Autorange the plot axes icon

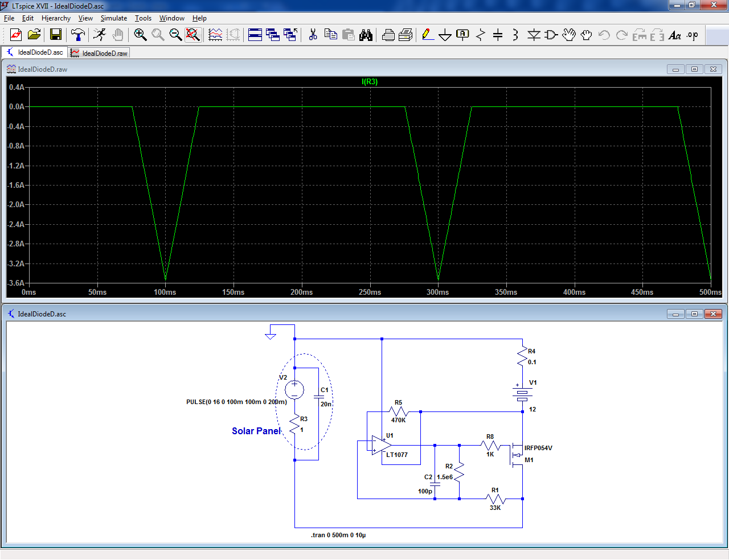tap(215, 35)
